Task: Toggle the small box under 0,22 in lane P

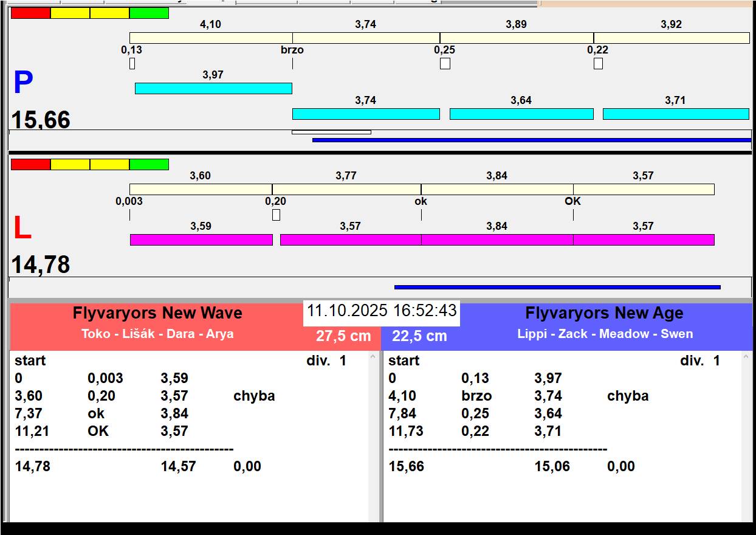Action: 598,63
